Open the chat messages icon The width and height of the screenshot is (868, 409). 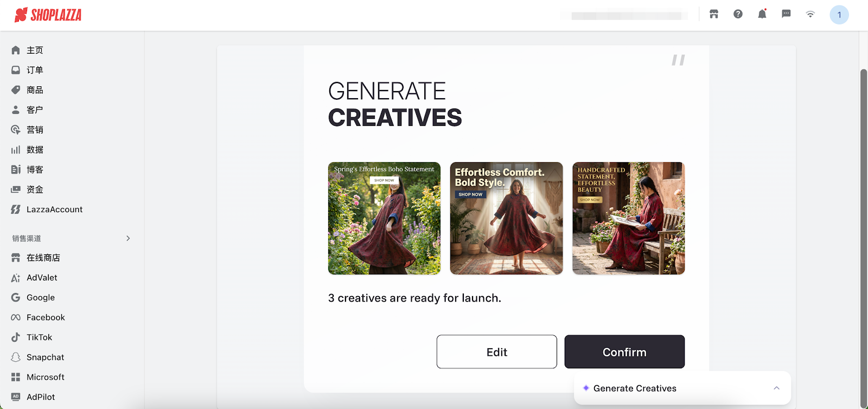[786, 15]
